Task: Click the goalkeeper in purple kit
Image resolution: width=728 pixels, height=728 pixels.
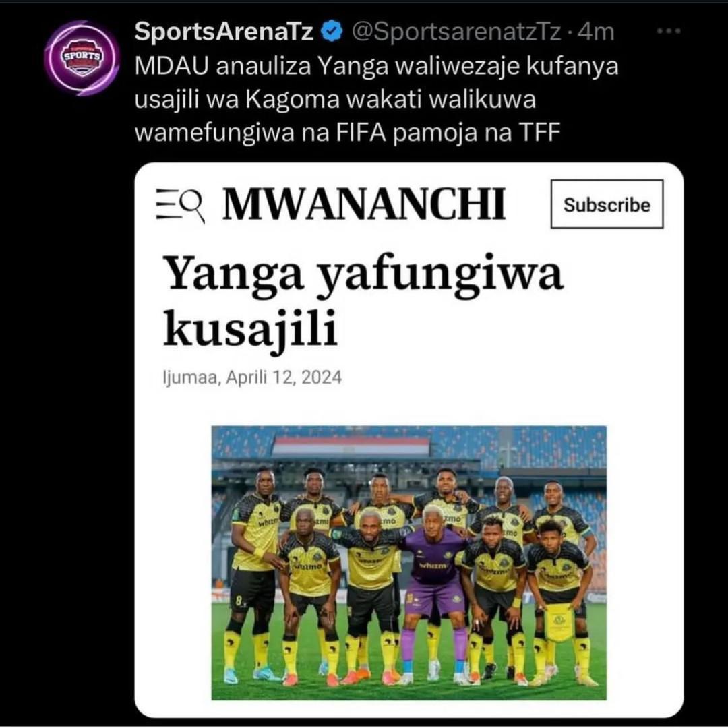Action: tap(434, 595)
